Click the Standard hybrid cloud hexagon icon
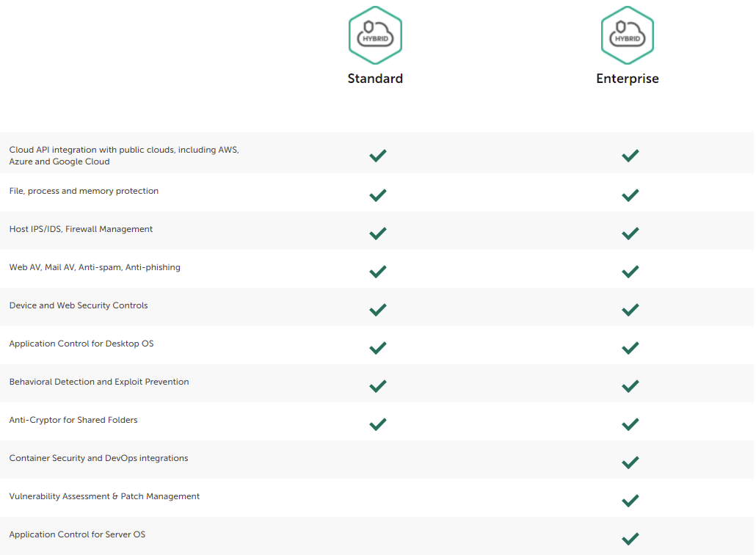The height and width of the screenshot is (555, 756). coord(375,35)
